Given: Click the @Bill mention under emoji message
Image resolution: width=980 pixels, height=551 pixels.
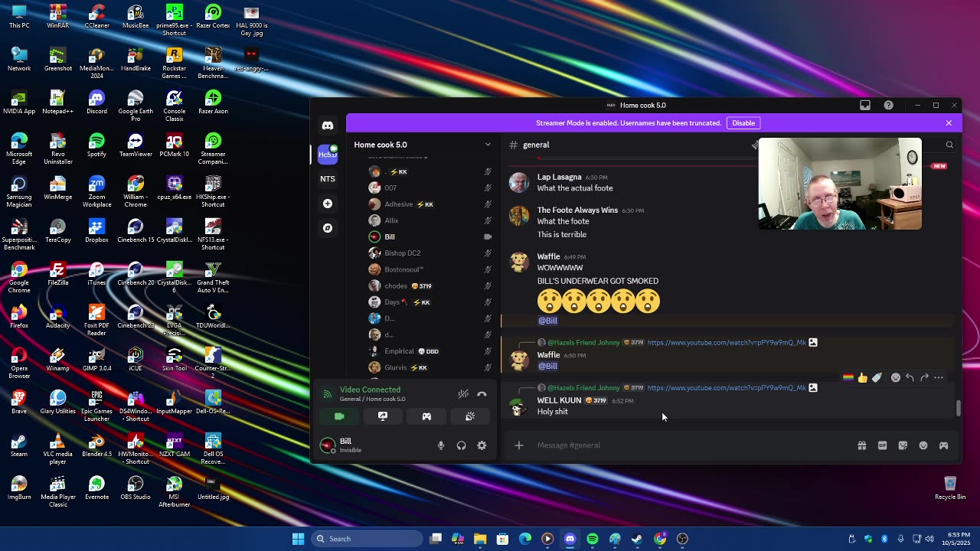Looking at the screenshot, I should tap(547, 321).
